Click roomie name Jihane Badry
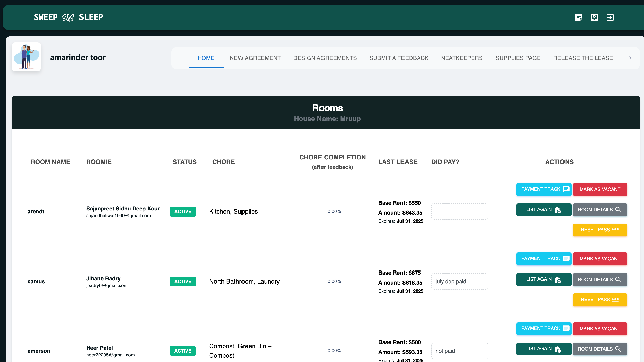Image resolution: width=644 pixels, height=362 pixels. (103, 278)
